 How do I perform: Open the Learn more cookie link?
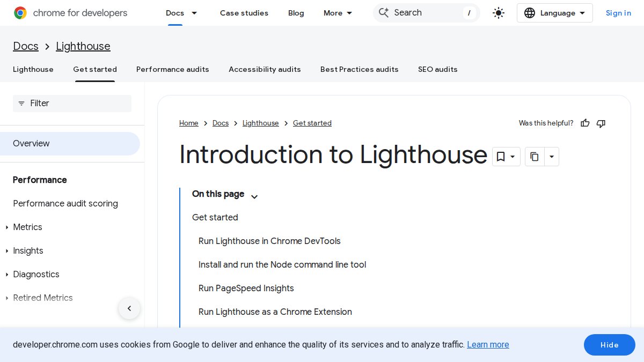pos(488,345)
